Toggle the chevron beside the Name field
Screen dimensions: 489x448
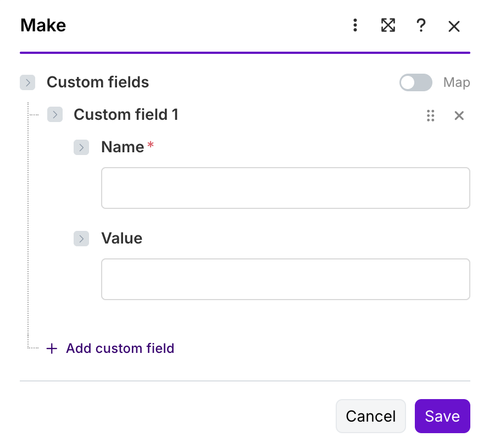(x=81, y=147)
